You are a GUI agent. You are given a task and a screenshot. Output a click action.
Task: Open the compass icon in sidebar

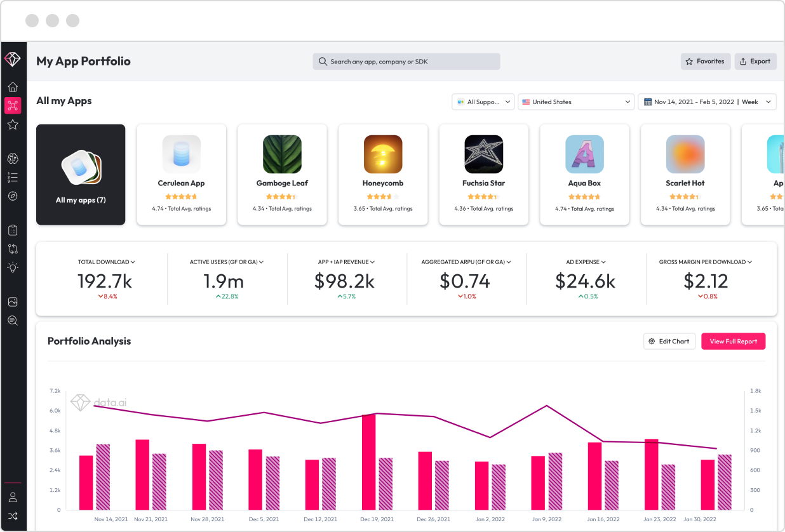[13, 196]
